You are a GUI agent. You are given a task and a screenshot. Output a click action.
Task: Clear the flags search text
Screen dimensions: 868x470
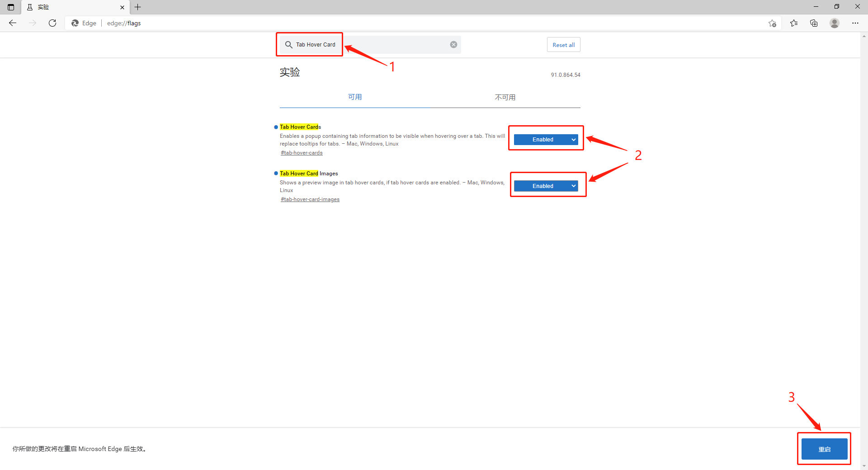pyautogui.click(x=453, y=44)
